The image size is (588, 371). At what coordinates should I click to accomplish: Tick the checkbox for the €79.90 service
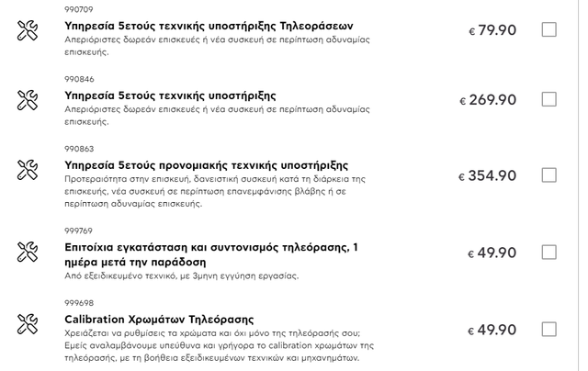click(x=549, y=29)
